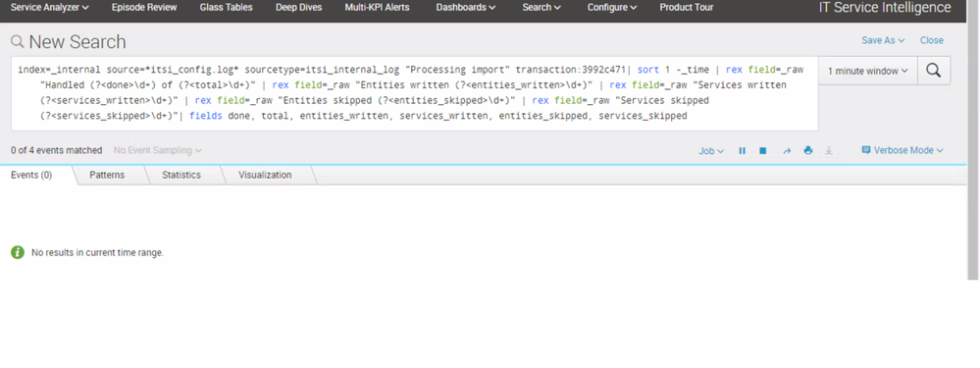Screen dimensions: 980x368
Task: Switch to the Visualization tab
Action: click(x=265, y=175)
